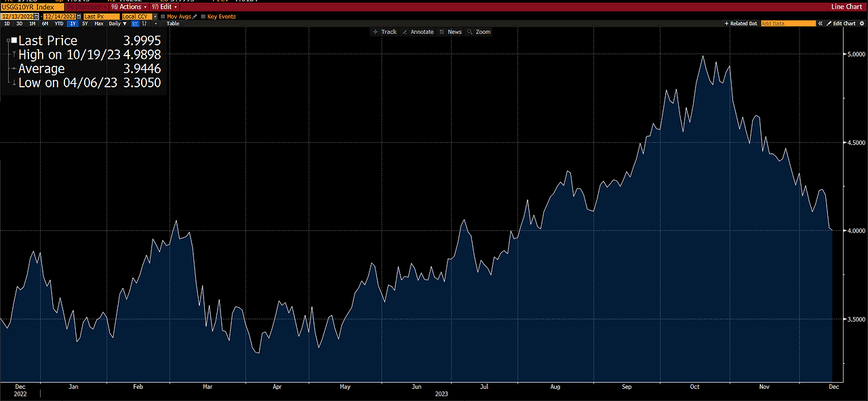The image size is (868, 401).
Task: Click the Edit Chart pencil icon
Action: 829,23
